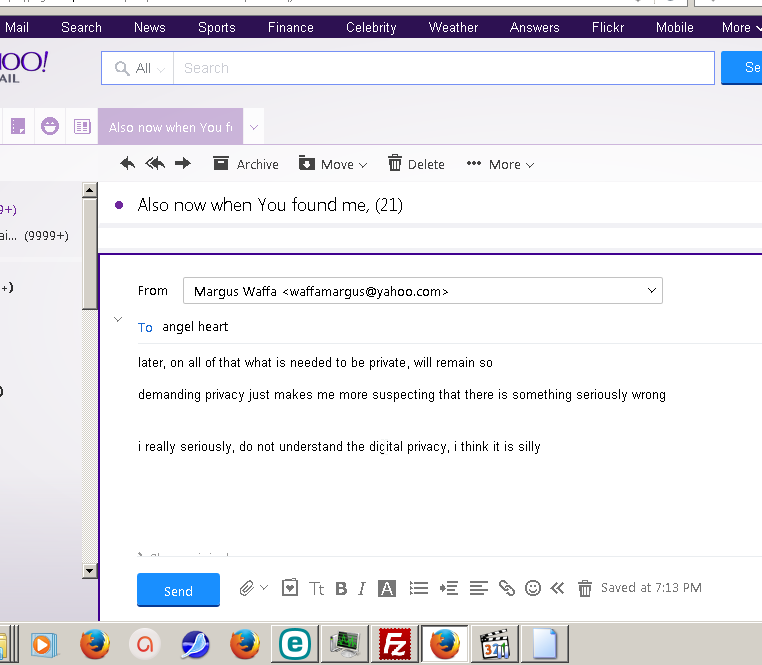The height and width of the screenshot is (665, 762).
Task: Click the attach file paperclip icon
Action: [x=246, y=588]
